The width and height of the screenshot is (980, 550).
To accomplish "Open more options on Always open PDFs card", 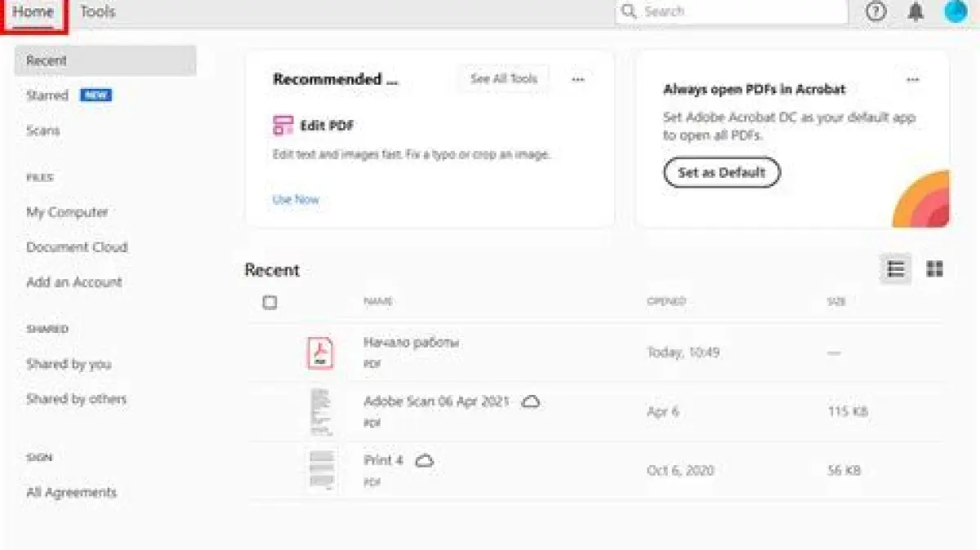I will pyautogui.click(x=912, y=79).
